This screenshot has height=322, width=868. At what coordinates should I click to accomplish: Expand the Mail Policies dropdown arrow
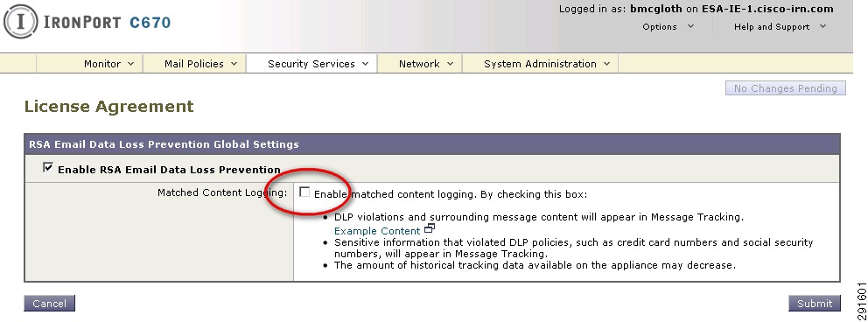[x=234, y=64]
